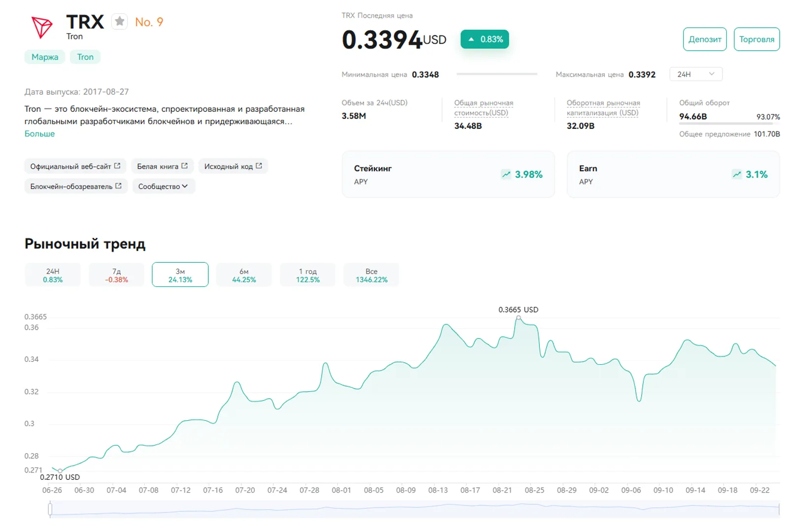Screen dimensions: 788x532
Task: Click the 3.1% Earn APY value
Action: (756, 174)
